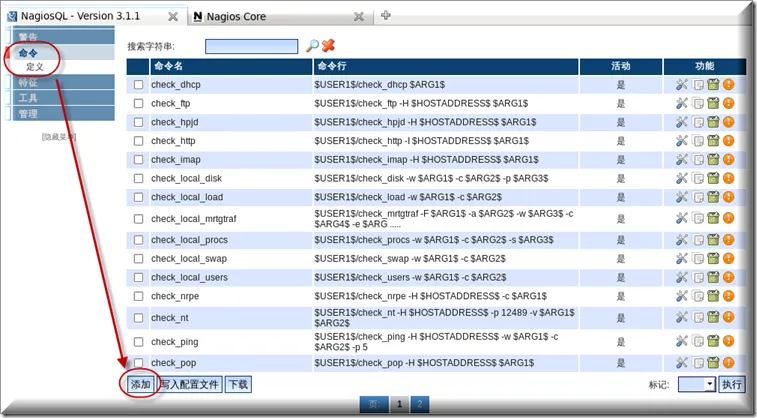Click the 添加 add button
This screenshot has height=418, width=757.
point(140,385)
